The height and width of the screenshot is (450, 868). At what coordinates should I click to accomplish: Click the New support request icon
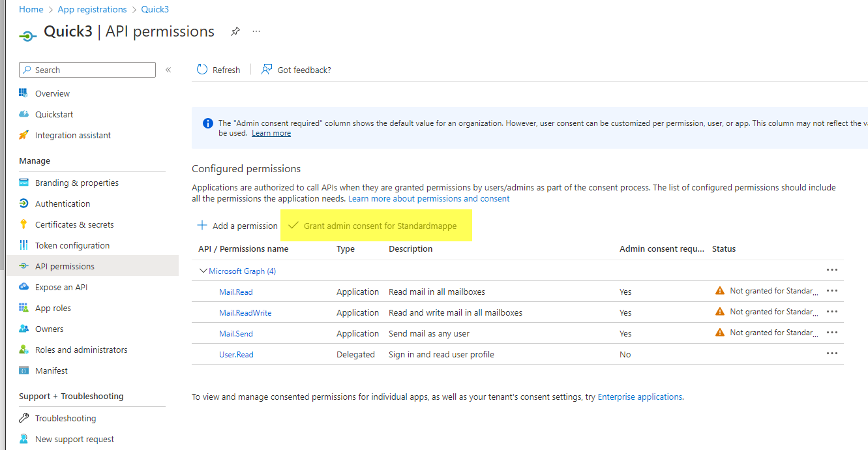(x=23, y=439)
